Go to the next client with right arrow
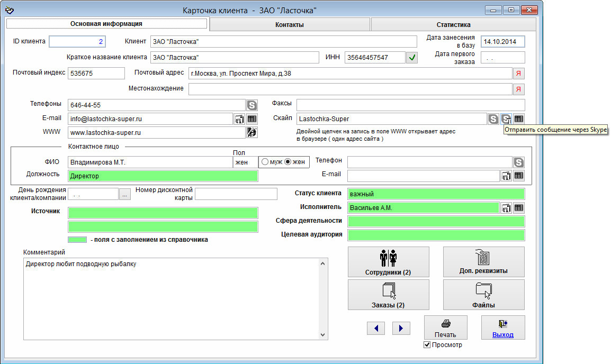611x364 pixels. 401,329
